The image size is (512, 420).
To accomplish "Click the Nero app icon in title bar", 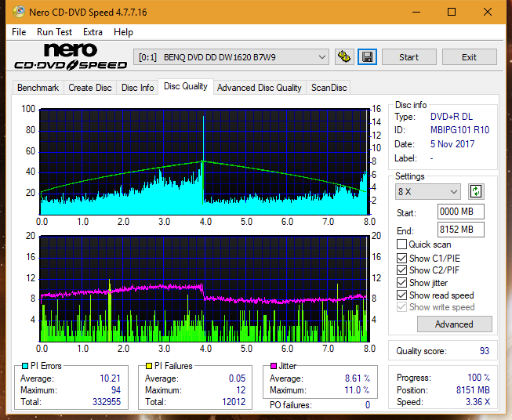I will pyautogui.click(x=19, y=12).
